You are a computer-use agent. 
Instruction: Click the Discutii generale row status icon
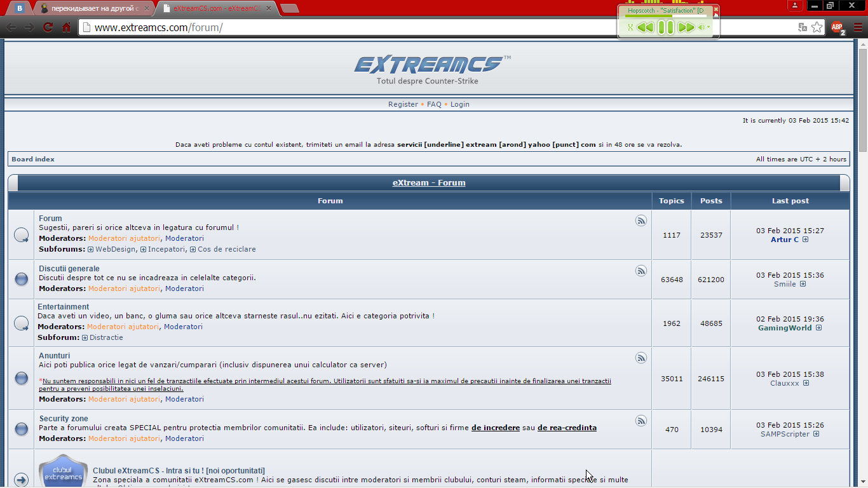(21, 279)
